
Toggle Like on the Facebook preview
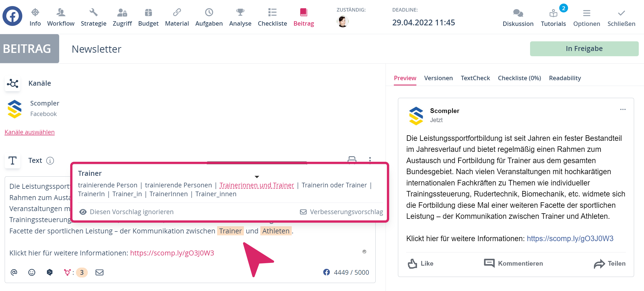420,263
